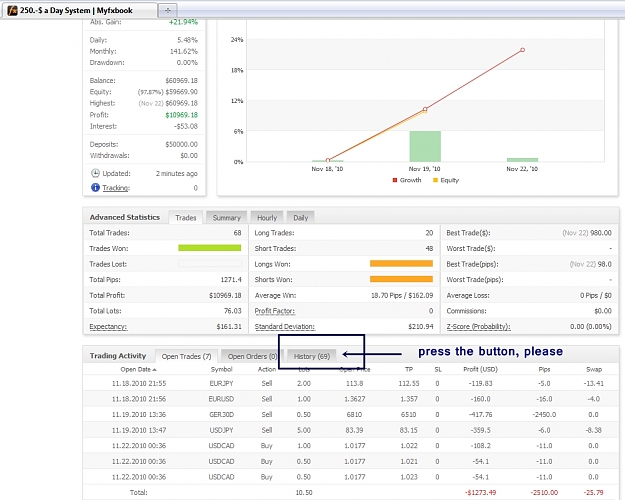Click the '1.3627' open price cell
This screenshot has height=500, width=625.
354,399
